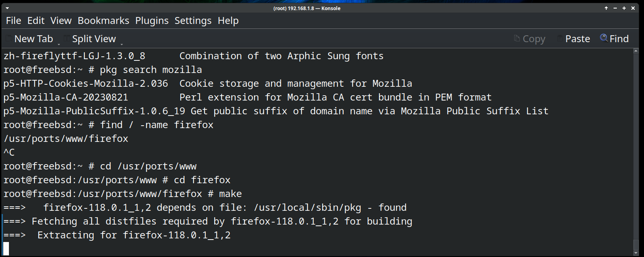The height and width of the screenshot is (257, 644).
Task: Click the Find magnifier icon
Action: (x=604, y=38)
